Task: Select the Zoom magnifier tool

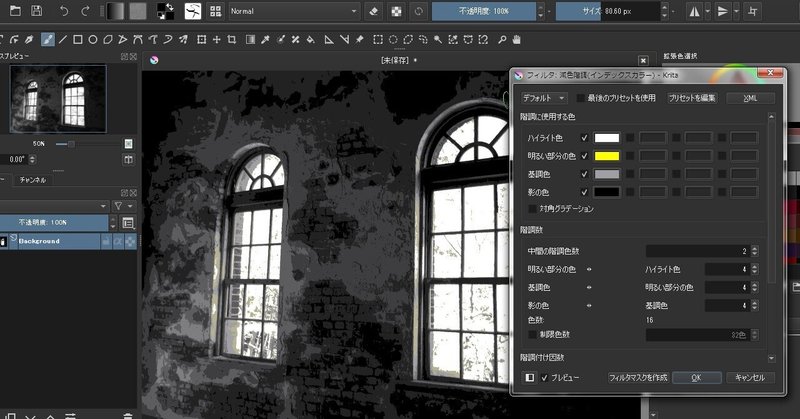Action: pos(502,39)
